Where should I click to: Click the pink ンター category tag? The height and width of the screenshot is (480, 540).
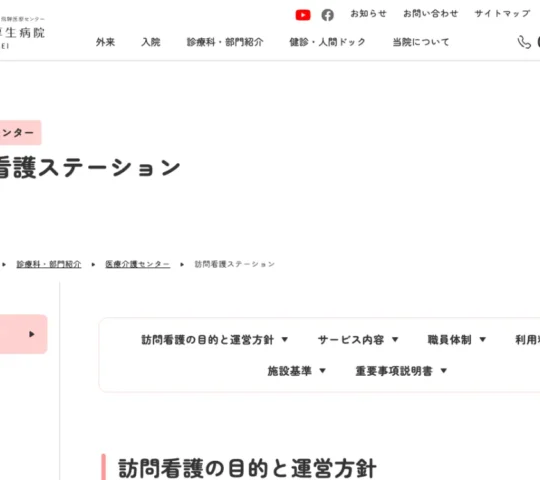tap(21, 133)
